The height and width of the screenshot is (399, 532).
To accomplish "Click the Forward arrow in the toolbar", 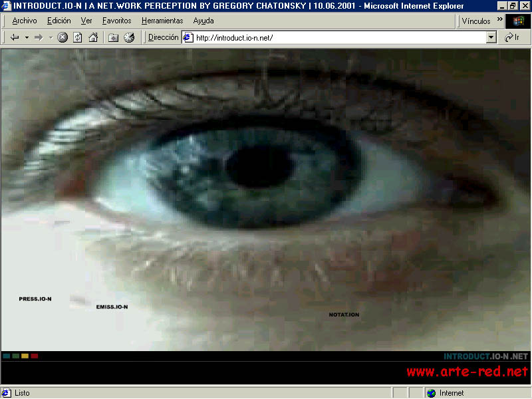I will pos(39,37).
